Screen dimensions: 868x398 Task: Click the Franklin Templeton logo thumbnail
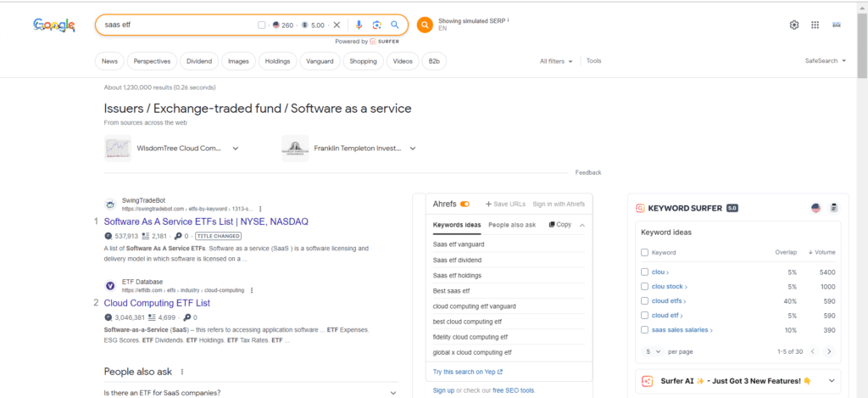(295, 148)
